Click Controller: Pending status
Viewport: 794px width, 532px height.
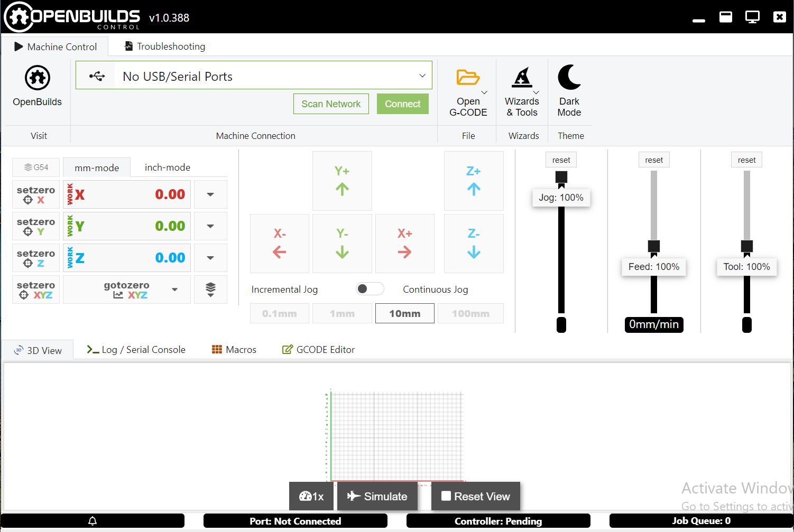[498, 521]
